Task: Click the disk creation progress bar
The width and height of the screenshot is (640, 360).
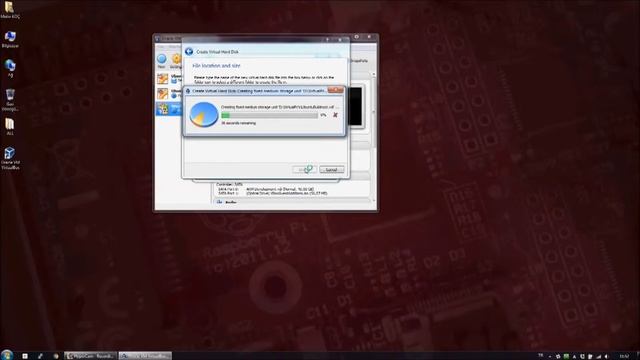Action: (269, 116)
